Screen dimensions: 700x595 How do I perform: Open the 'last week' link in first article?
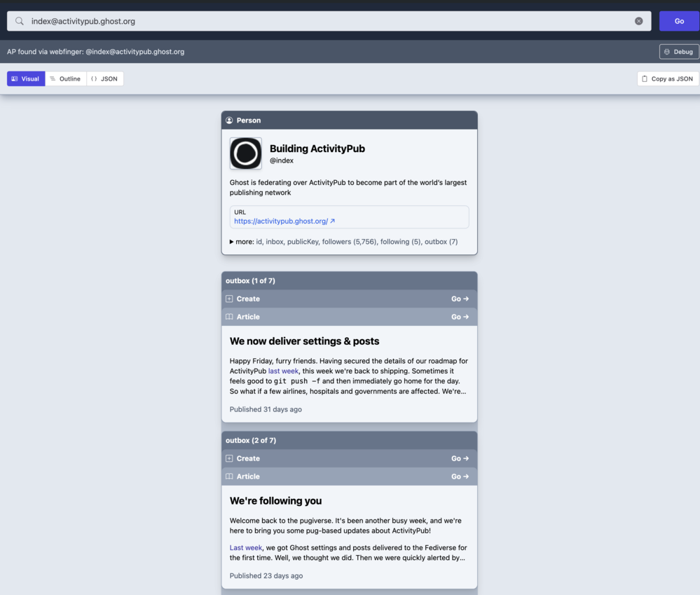[x=283, y=371]
